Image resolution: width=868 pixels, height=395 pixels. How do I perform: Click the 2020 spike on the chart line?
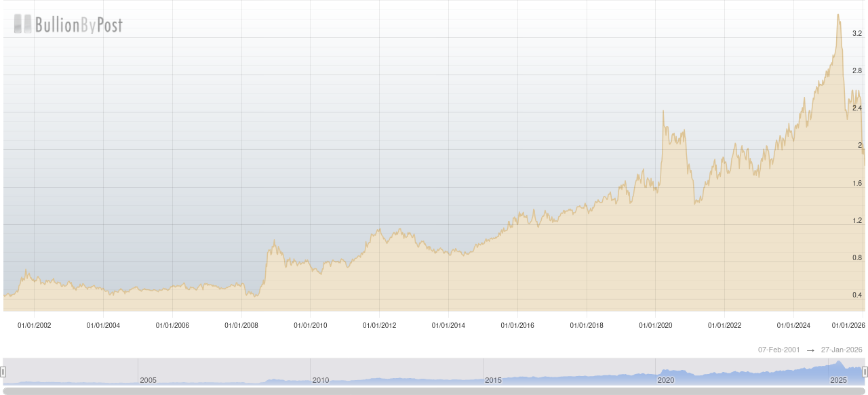tap(663, 110)
